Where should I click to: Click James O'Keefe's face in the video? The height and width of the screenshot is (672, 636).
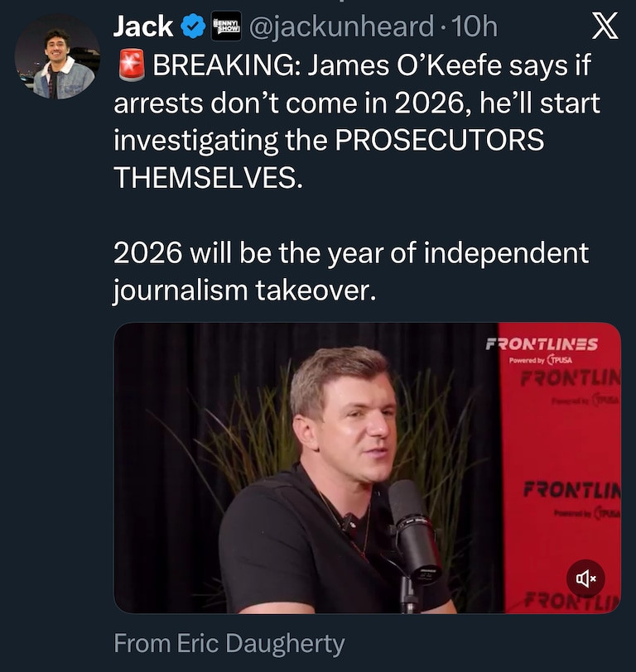point(352,429)
